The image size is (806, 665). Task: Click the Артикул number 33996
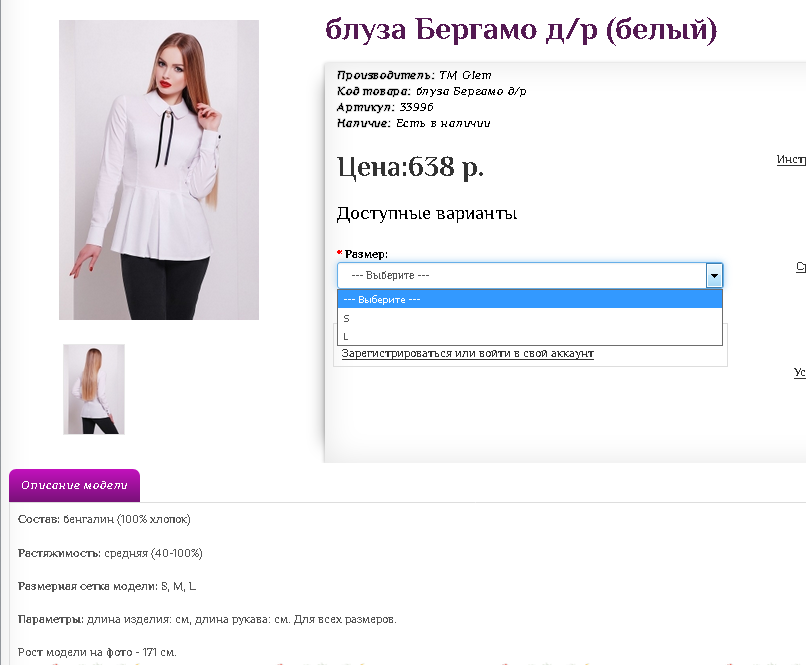pos(416,107)
